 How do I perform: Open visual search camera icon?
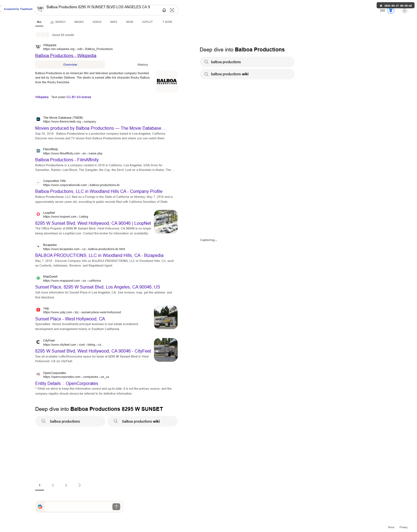pos(172,10)
